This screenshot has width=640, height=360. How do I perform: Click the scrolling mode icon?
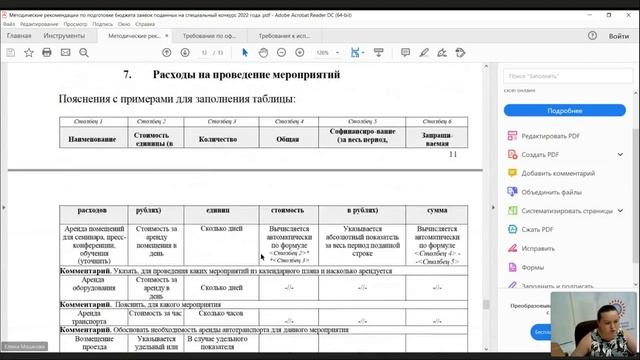point(379,53)
